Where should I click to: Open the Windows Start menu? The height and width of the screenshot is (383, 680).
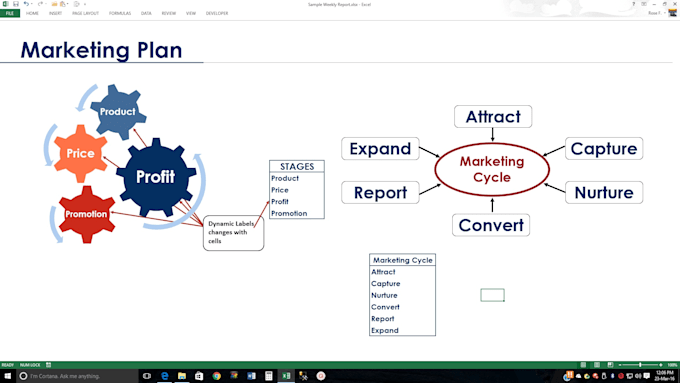(7, 376)
